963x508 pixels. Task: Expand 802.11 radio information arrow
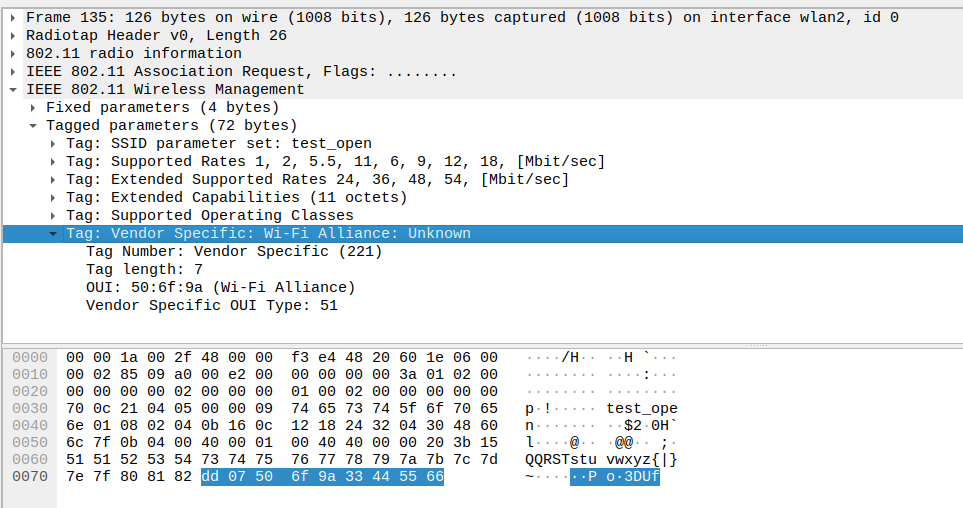point(13,53)
